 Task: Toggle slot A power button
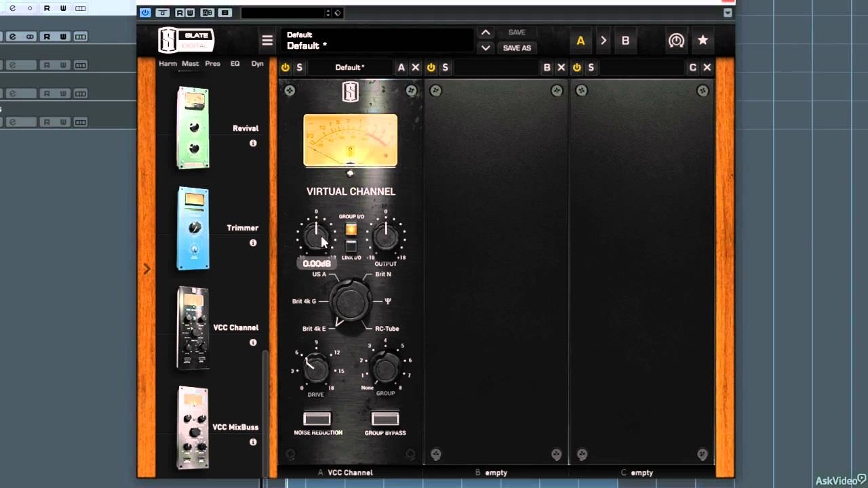point(285,67)
